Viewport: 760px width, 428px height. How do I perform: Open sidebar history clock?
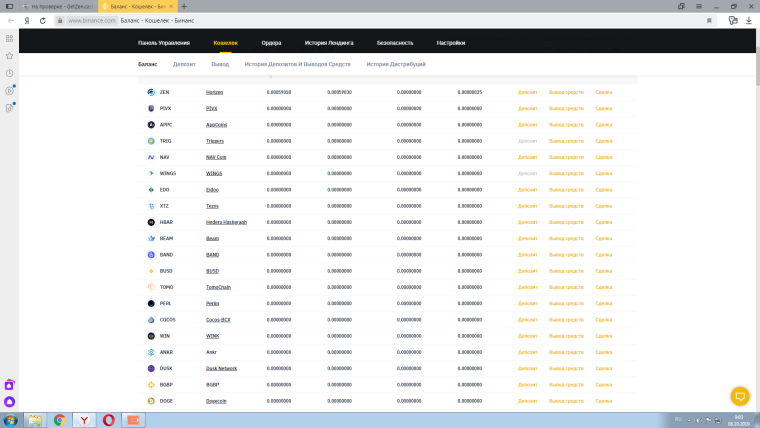[x=9, y=73]
